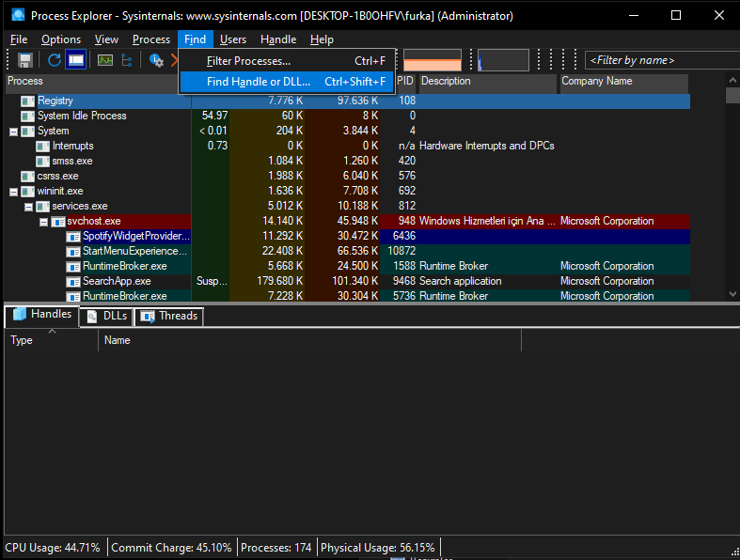Screen dimensions: 740x560
Task: Click the Processes: 174 status bar entry
Action: 276,548
